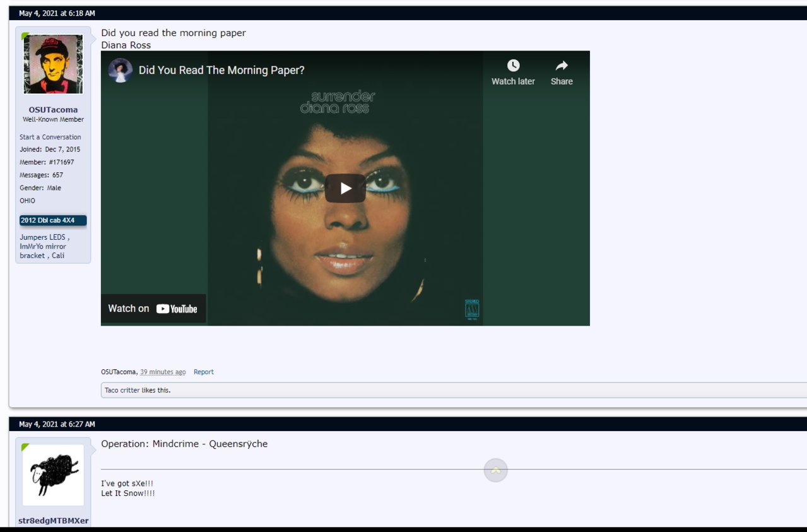Image resolution: width=807 pixels, height=532 pixels.
Task: Click the Watch later clock icon
Action: pyautogui.click(x=514, y=66)
